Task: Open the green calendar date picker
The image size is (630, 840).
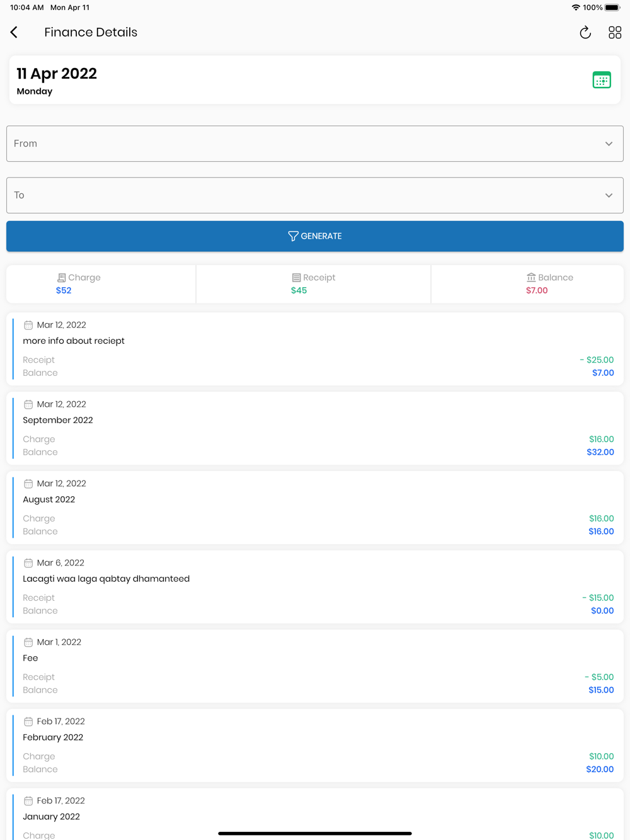Action: [602, 80]
